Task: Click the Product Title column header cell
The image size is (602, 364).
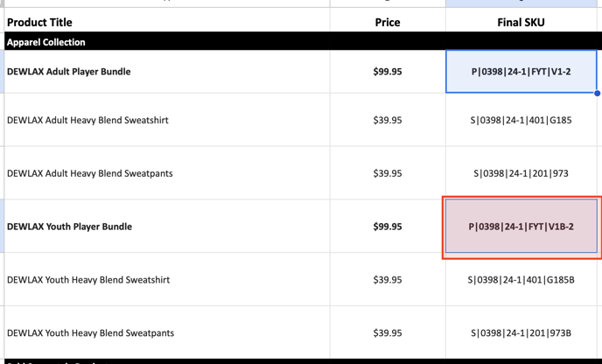Action: tap(39, 22)
